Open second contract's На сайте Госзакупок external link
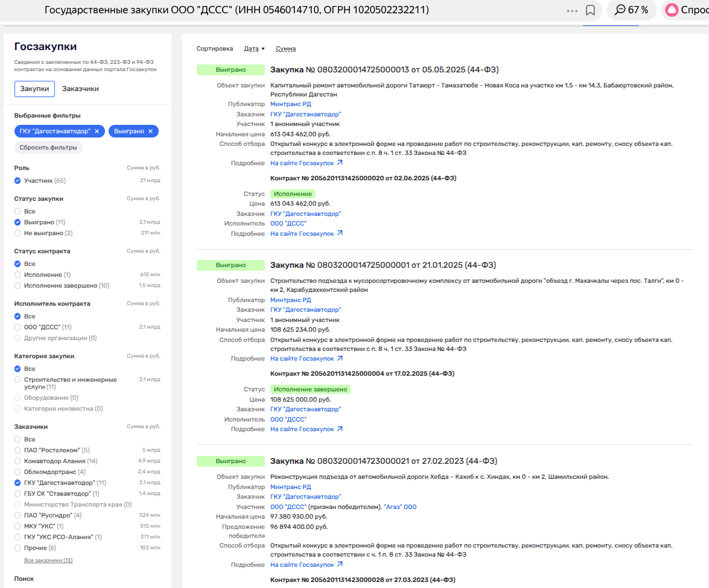This screenshot has height=588, width=709. [306, 429]
